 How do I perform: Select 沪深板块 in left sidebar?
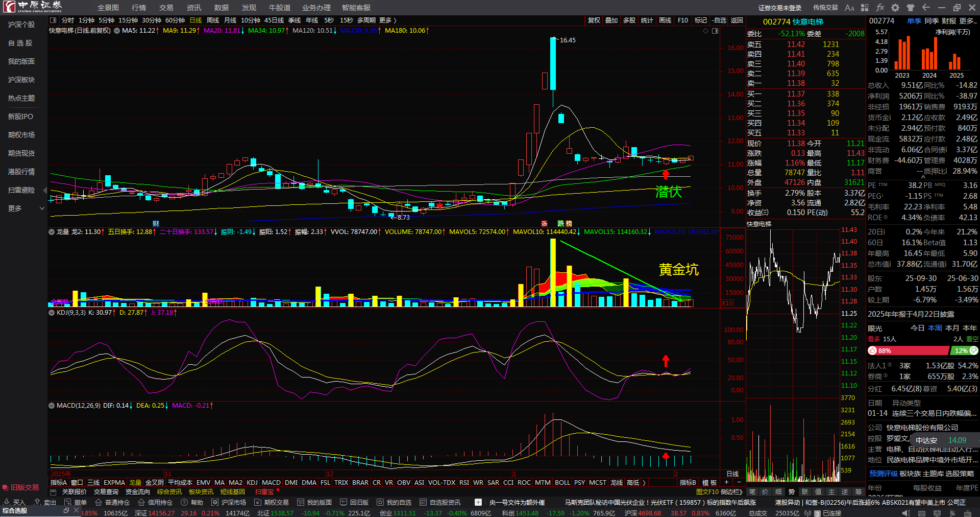[21, 80]
